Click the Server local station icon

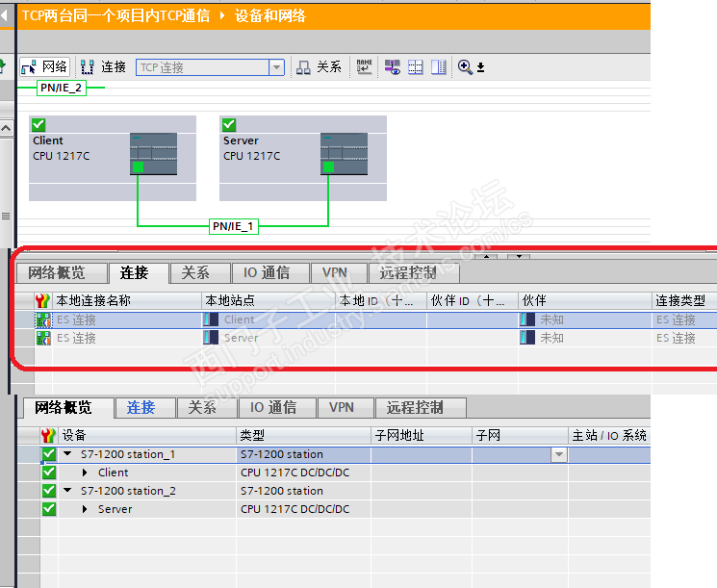click(x=211, y=338)
